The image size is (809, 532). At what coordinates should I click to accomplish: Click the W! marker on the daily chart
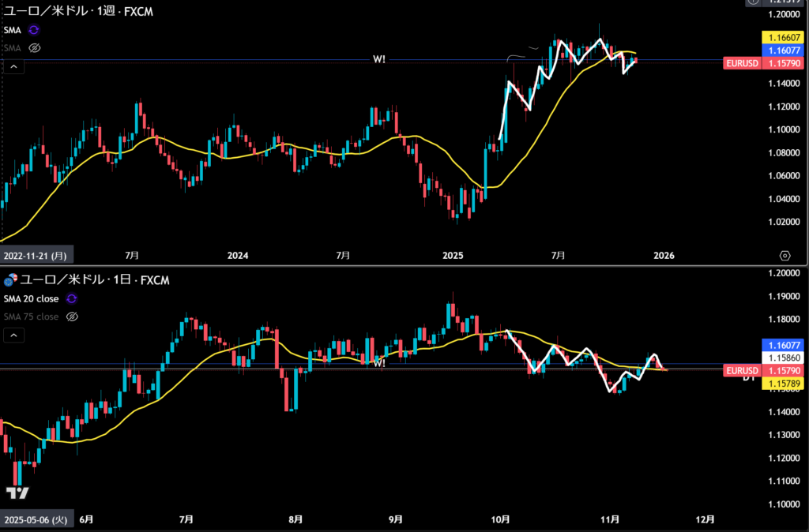pyautogui.click(x=379, y=362)
